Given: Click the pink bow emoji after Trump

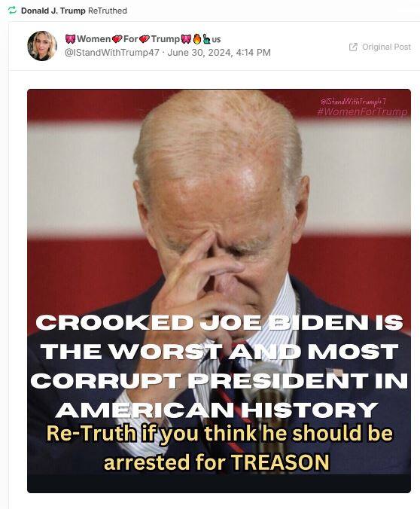Looking at the screenshot, I should [x=186, y=39].
